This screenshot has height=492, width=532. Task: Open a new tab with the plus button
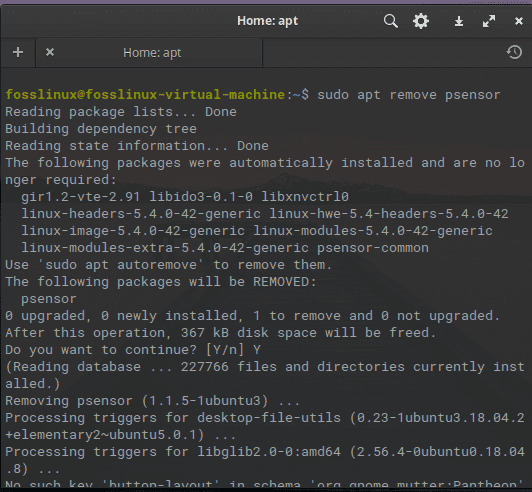(18, 52)
